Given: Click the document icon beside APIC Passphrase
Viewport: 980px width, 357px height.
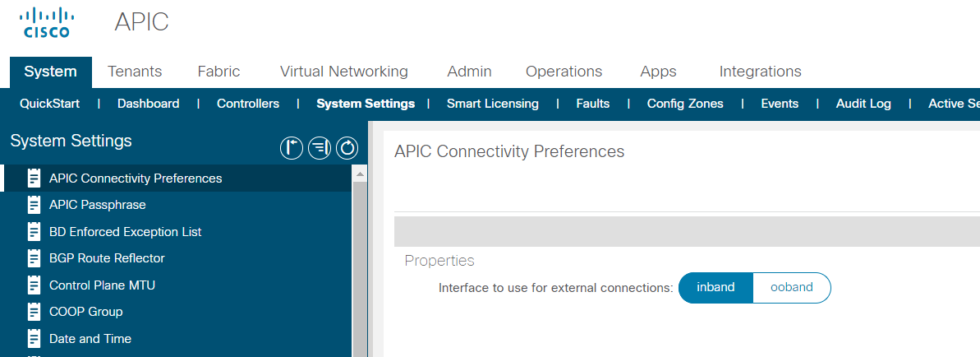Looking at the screenshot, I should pos(35,205).
